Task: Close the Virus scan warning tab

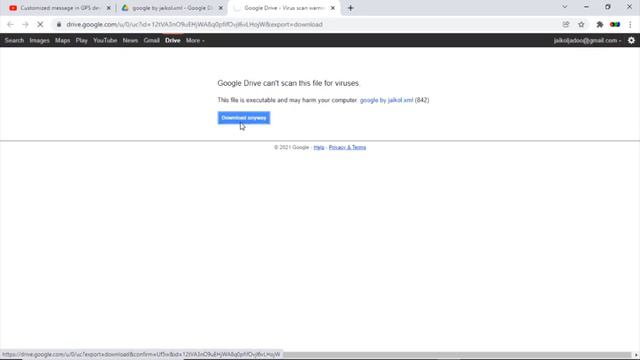Action: pyautogui.click(x=333, y=8)
